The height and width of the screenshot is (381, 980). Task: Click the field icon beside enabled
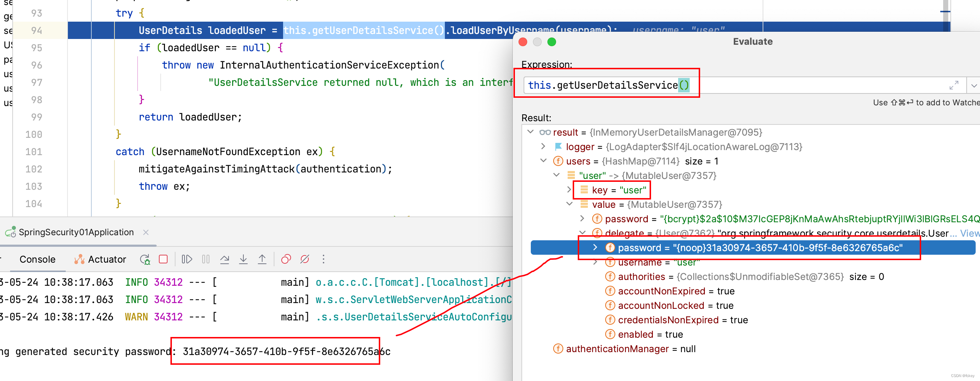point(610,334)
